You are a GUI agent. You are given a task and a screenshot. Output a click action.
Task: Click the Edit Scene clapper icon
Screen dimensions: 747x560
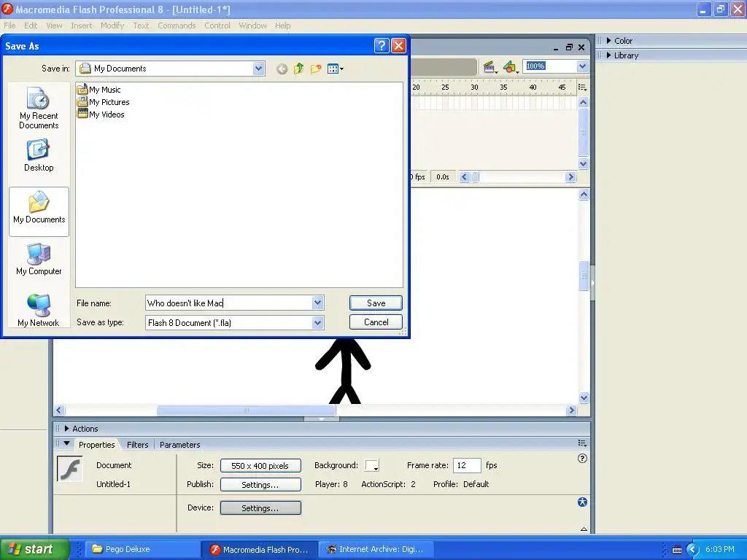pyautogui.click(x=489, y=68)
